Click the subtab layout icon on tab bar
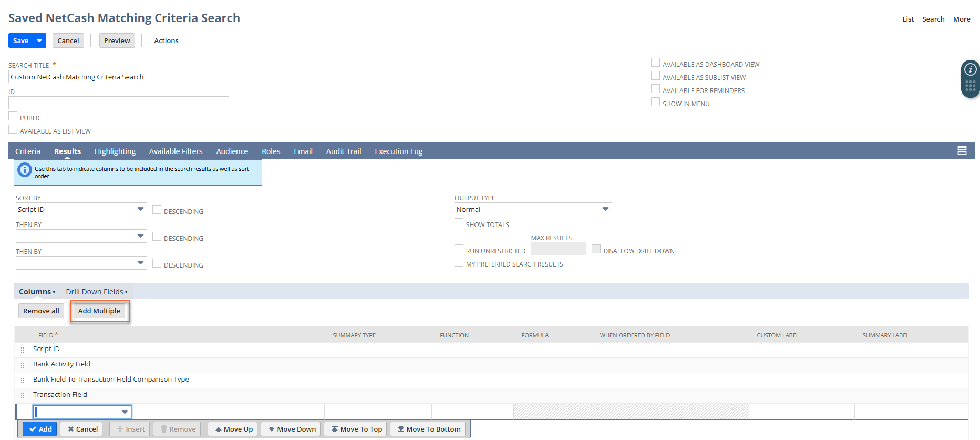This screenshot has height=440, width=980. tap(962, 151)
